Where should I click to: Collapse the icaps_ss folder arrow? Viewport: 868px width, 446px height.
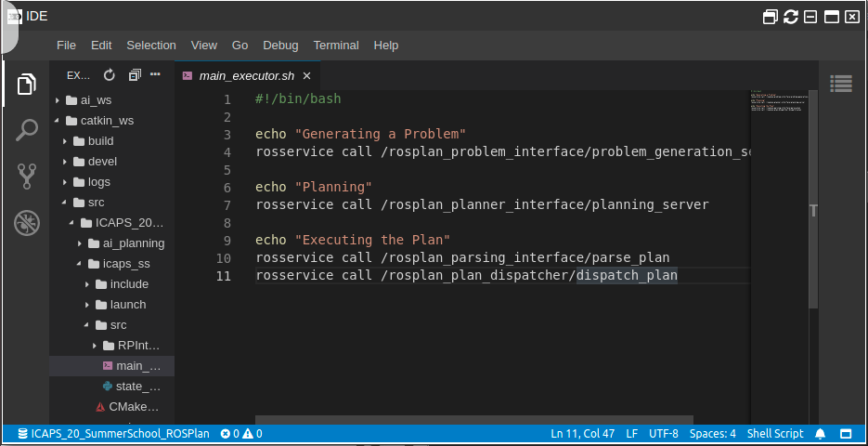click(x=80, y=264)
